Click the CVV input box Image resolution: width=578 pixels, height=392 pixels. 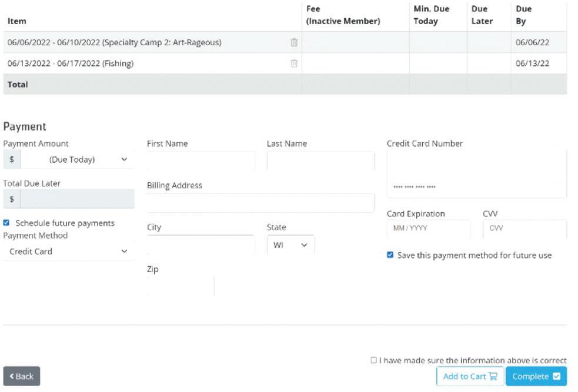coord(524,229)
